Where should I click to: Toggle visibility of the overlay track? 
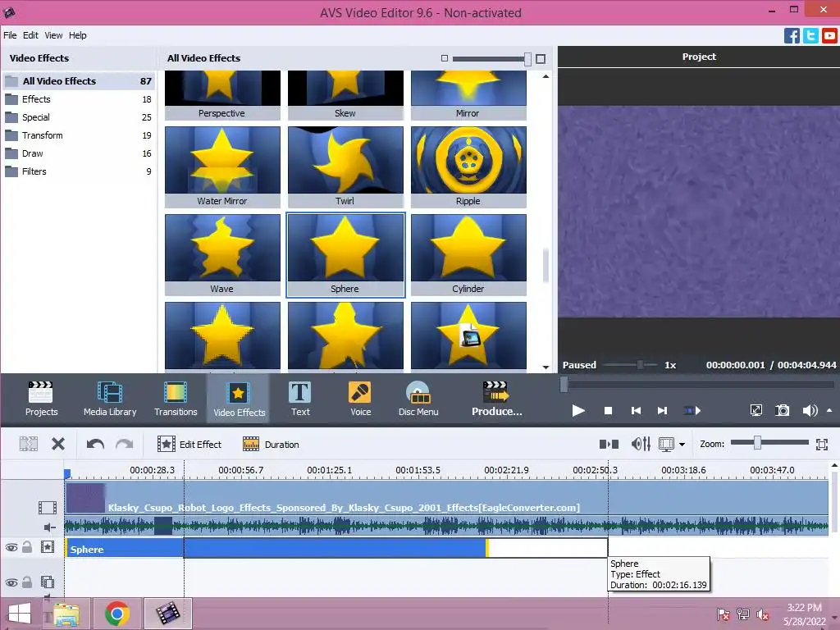pos(11,582)
